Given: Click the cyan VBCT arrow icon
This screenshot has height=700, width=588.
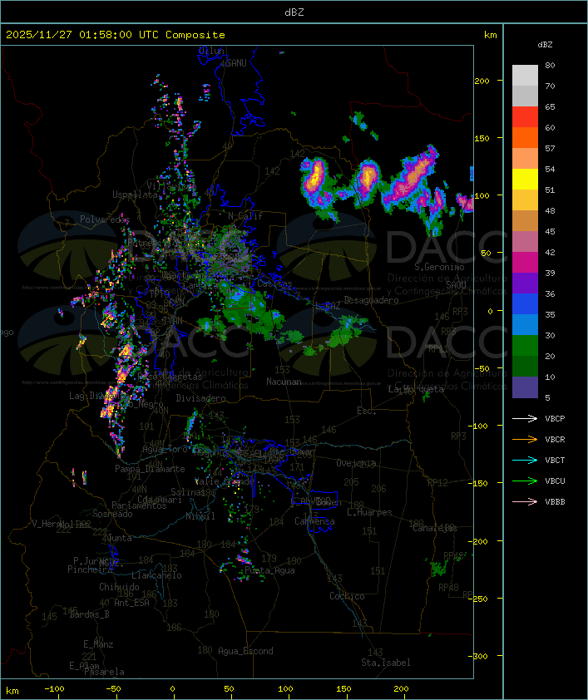Looking at the screenshot, I should click(525, 460).
